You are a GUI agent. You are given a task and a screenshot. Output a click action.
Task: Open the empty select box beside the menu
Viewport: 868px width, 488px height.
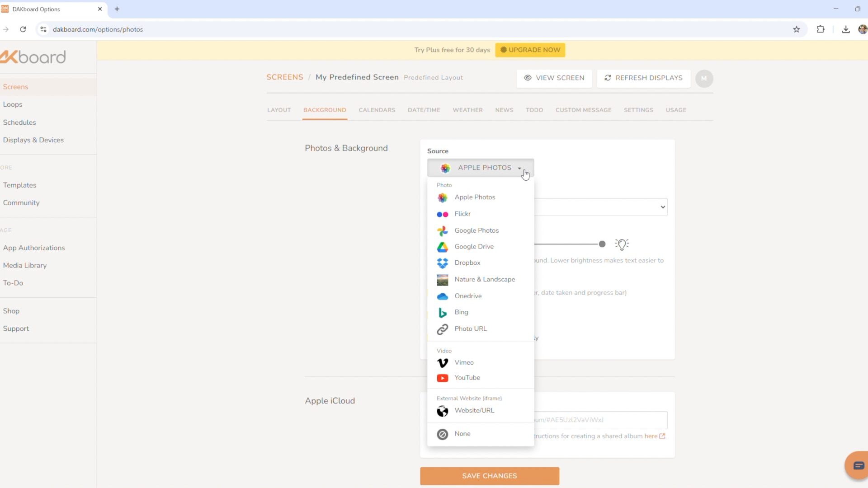click(x=600, y=207)
